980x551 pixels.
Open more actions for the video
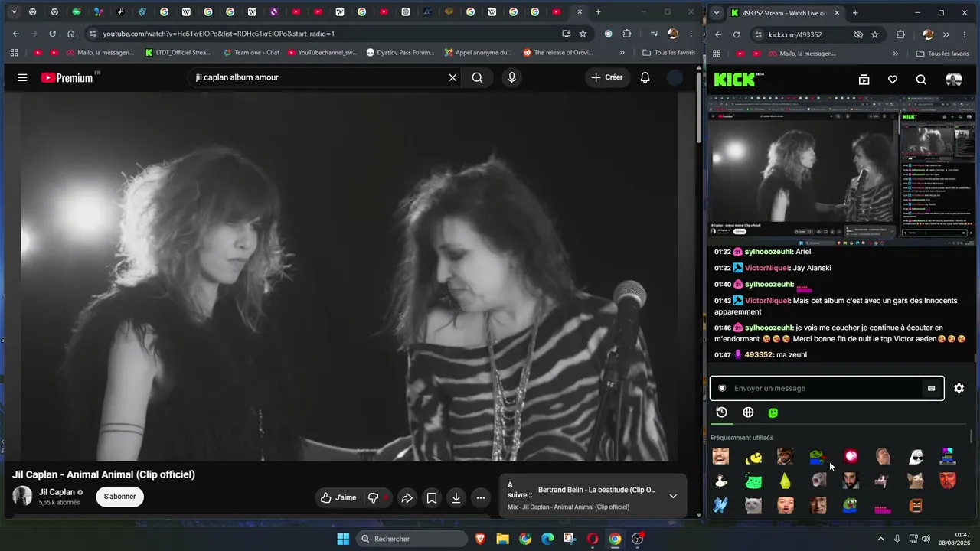click(481, 497)
